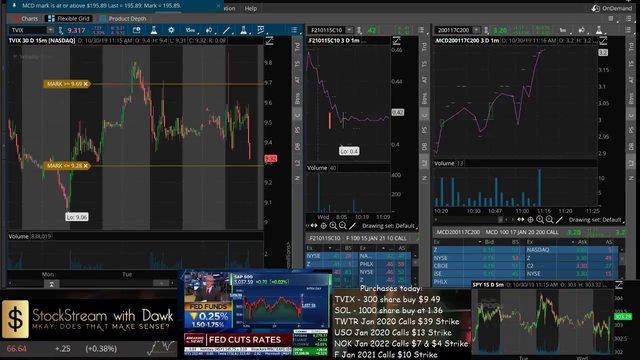This screenshot has height=360, width=640.
Task: Maximize the F210115C10 chart cell
Action: tap(396, 40)
